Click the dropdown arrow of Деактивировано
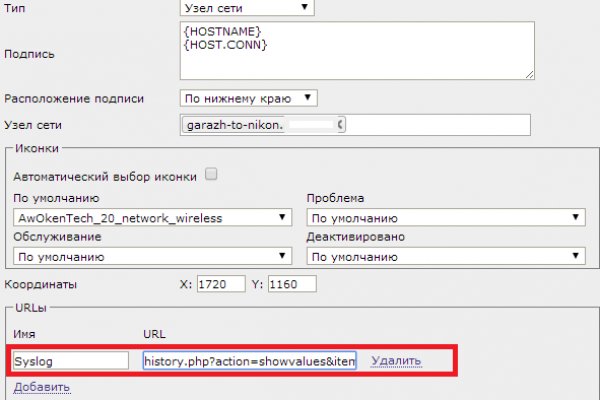This screenshot has height=400, width=600. coord(576,256)
